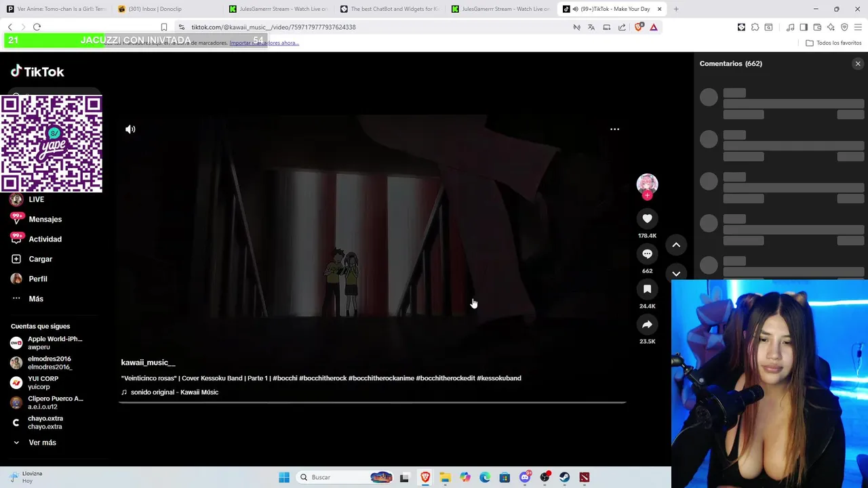Open the Brave Shields lion icon
The image size is (868, 488).
click(639, 27)
